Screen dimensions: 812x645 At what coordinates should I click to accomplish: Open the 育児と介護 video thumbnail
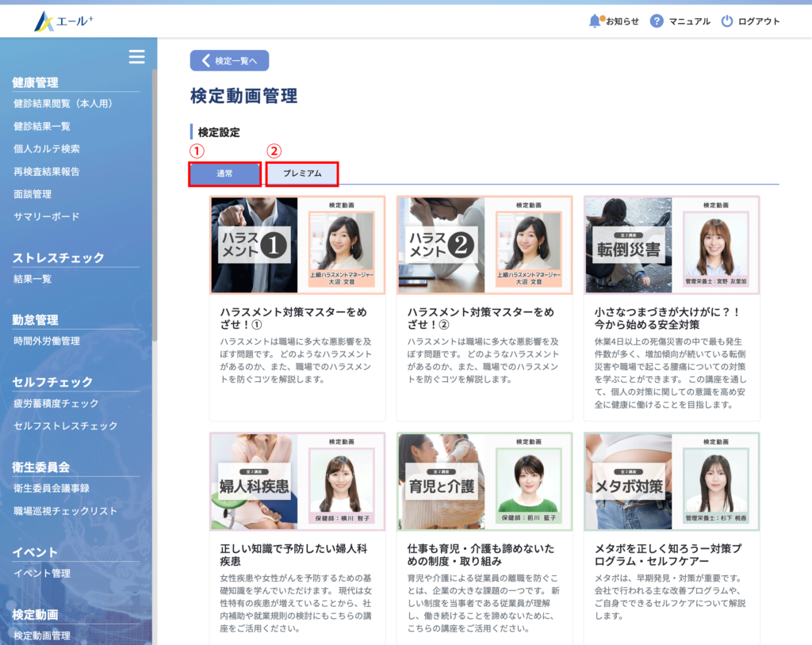[485, 481]
